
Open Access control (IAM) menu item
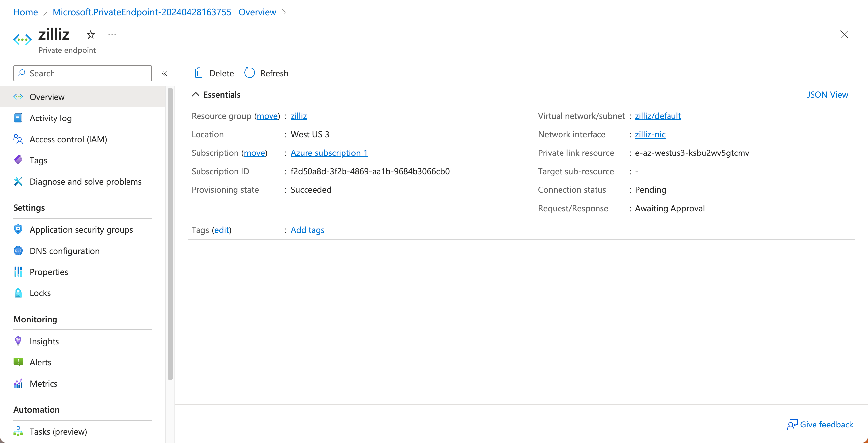[68, 139]
